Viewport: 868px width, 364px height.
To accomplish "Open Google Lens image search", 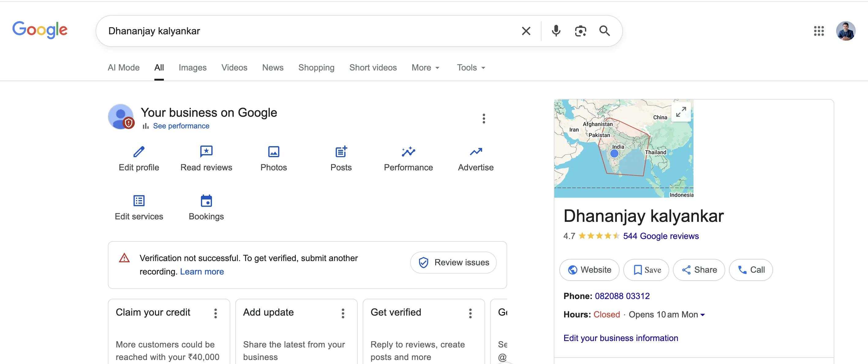I will pyautogui.click(x=580, y=31).
